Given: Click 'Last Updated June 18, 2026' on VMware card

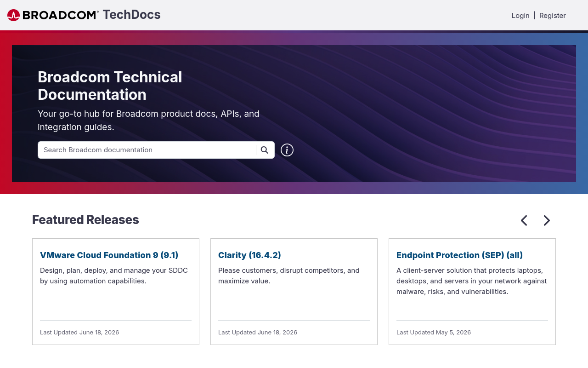Looking at the screenshot, I should tap(79, 332).
